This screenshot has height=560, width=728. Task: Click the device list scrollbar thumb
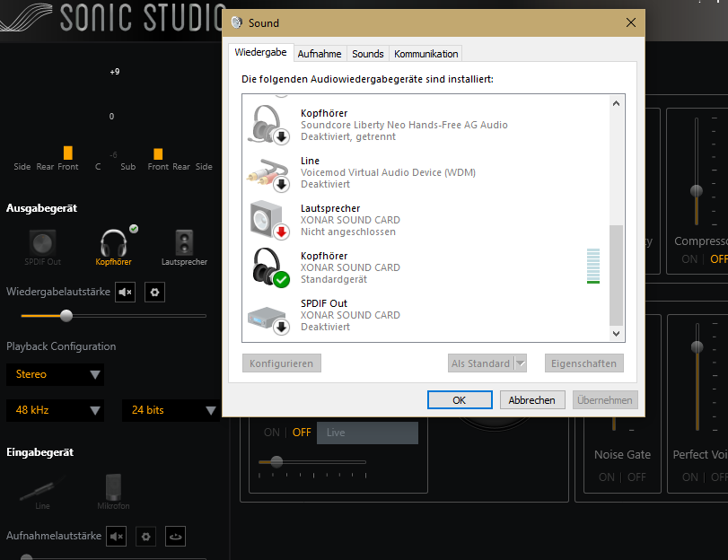point(616,275)
